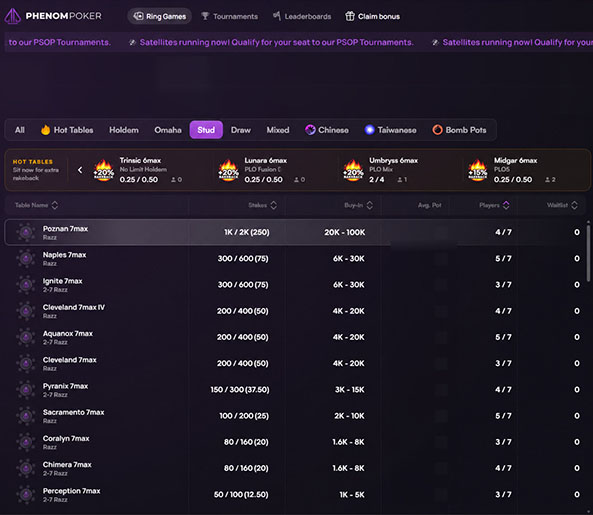Select the Taiwanese filter tab
The height and width of the screenshot is (515, 593).
[390, 130]
